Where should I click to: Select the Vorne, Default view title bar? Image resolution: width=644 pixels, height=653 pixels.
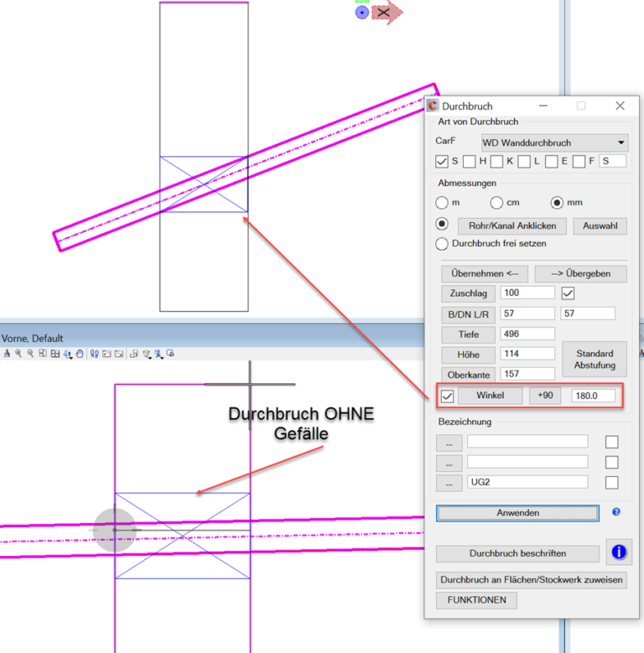[x=212, y=338]
